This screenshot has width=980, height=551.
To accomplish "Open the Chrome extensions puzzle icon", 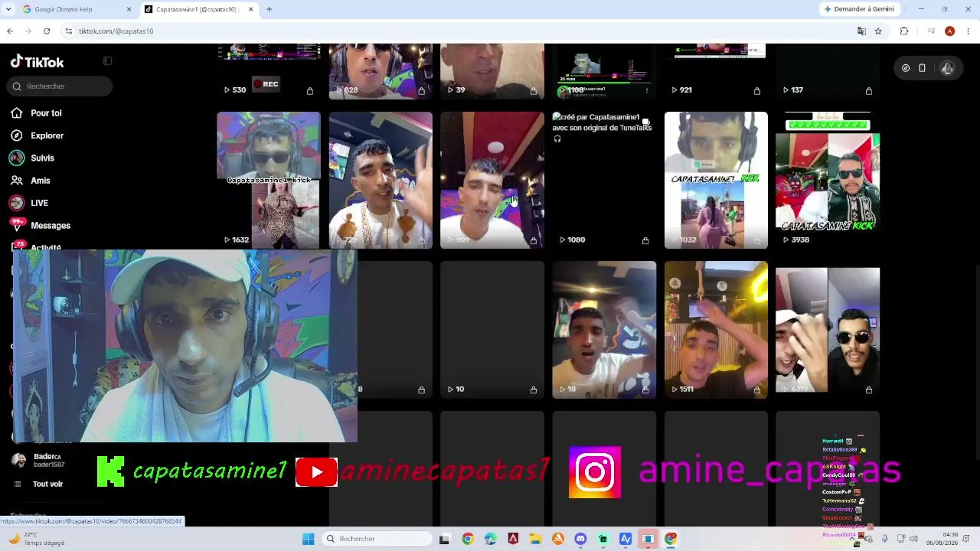I will (x=904, y=31).
